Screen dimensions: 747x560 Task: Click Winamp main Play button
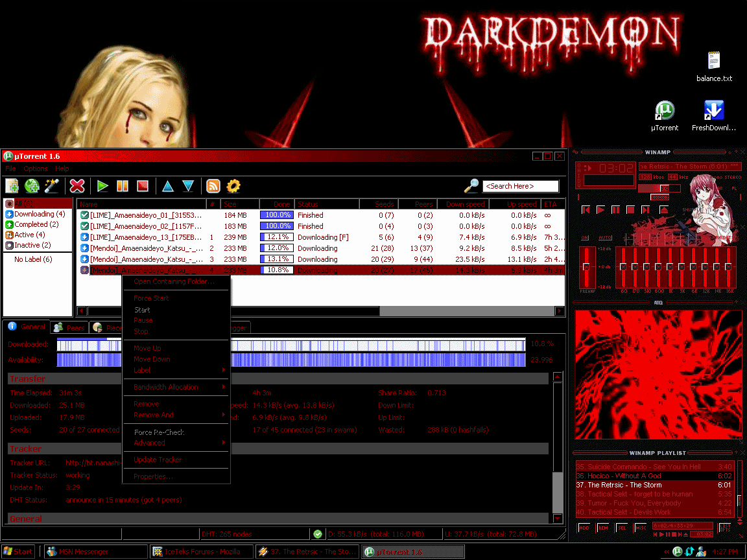(600, 209)
